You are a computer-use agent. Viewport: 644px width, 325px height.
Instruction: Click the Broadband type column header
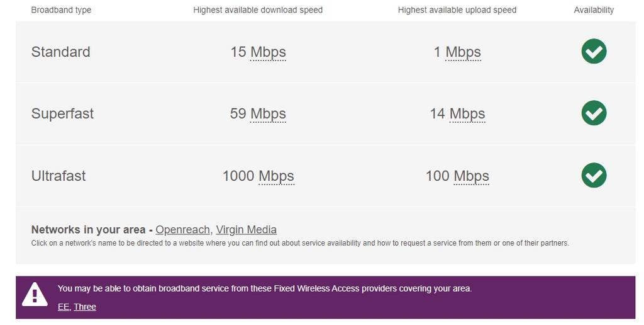(x=61, y=10)
